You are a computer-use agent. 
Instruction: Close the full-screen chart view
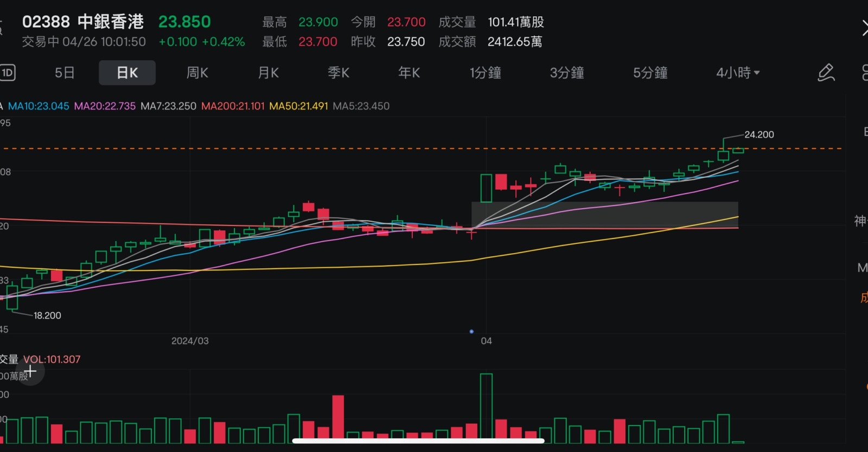coord(864,28)
